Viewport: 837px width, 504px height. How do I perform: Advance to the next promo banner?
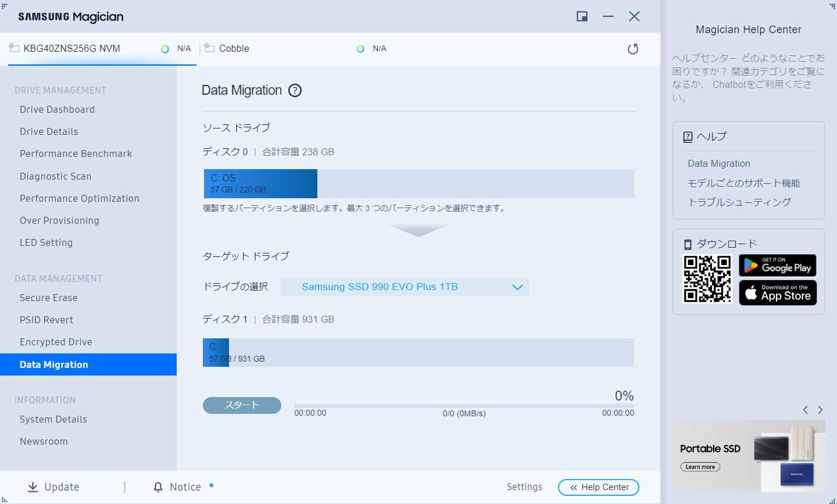point(821,410)
